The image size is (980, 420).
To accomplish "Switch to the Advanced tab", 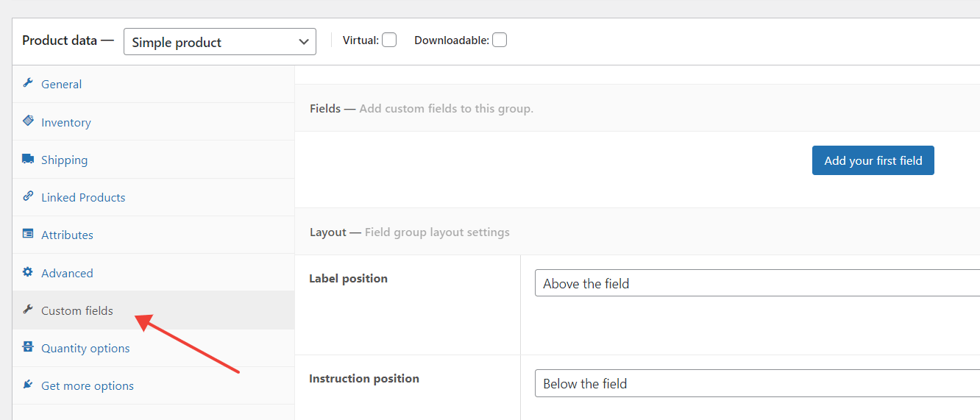I will 153,273.
